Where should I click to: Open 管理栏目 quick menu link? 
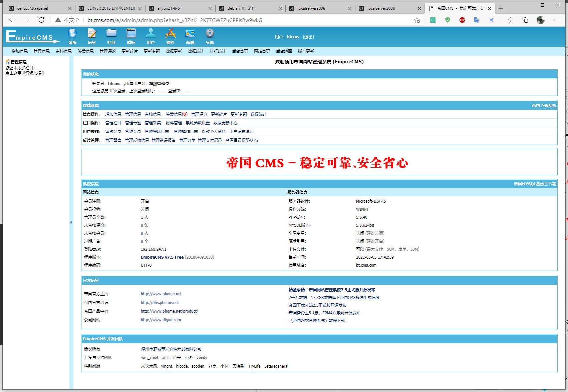point(113,123)
